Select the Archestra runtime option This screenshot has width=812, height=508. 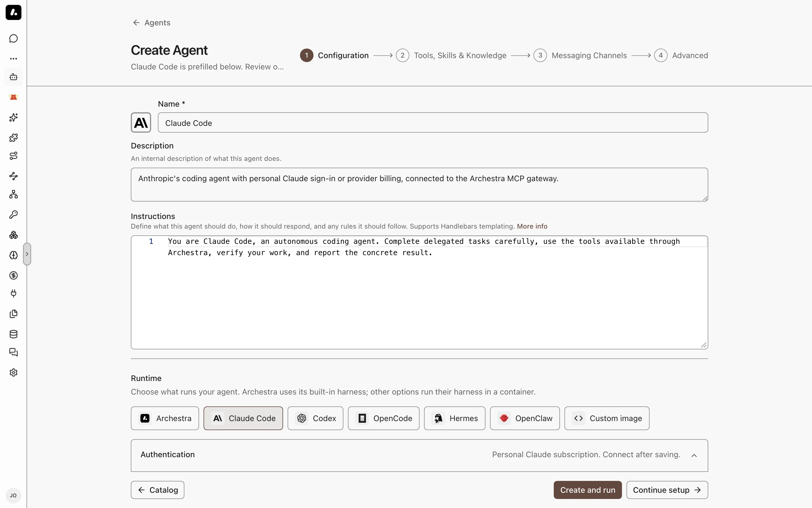click(x=165, y=418)
